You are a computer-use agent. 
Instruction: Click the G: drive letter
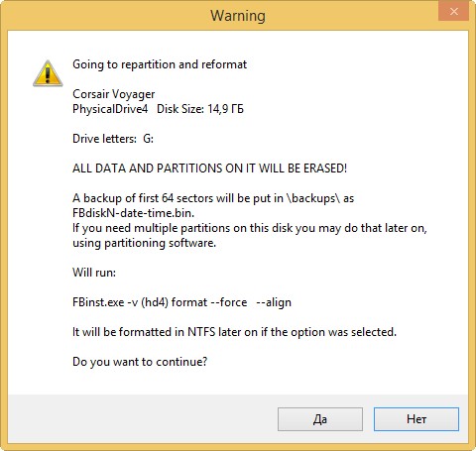coord(148,139)
